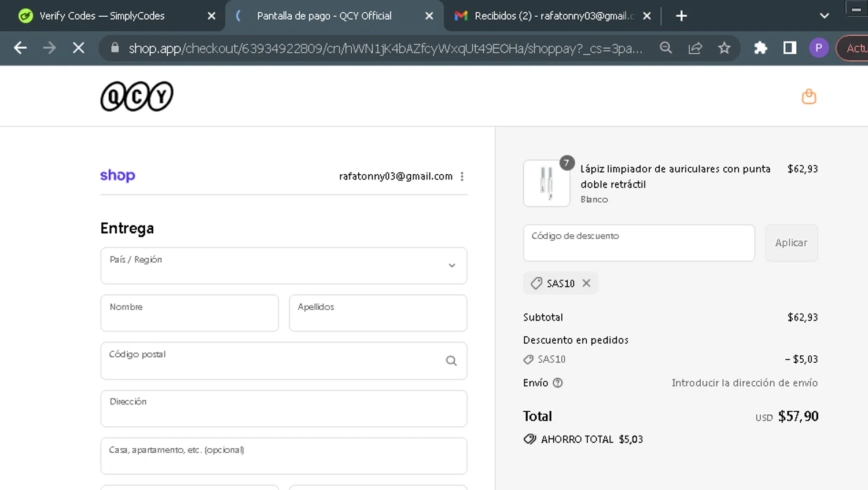Expand the tab search chevron
Image resolution: width=868 pixels, height=490 pixels.
pos(824,16)
